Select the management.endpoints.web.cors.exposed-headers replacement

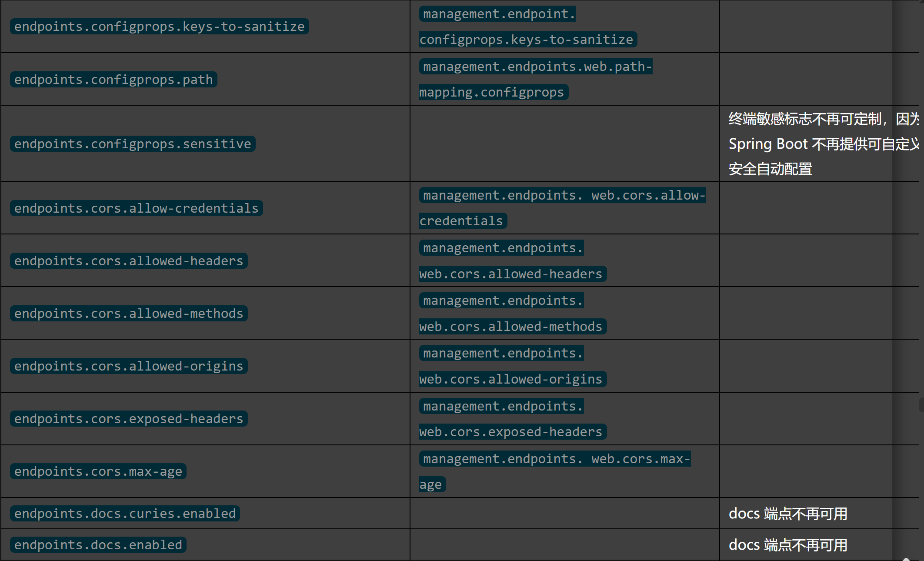pos(513,419)
